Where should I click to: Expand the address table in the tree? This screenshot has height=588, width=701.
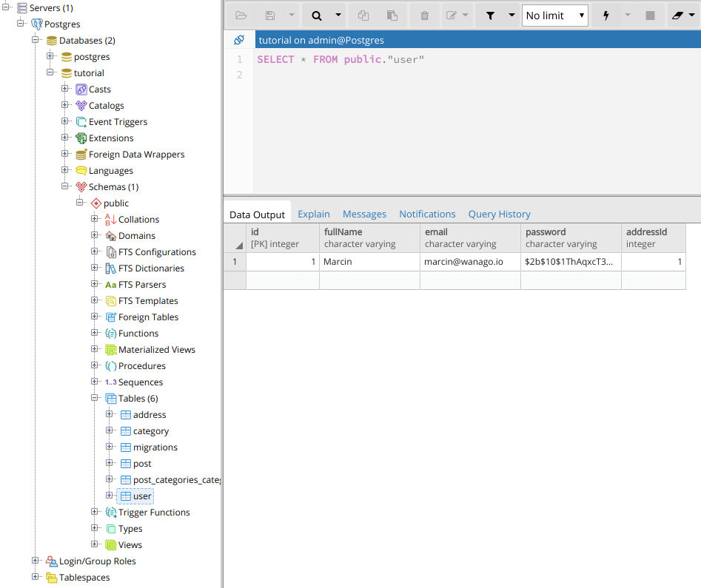[x=110, y=414]
